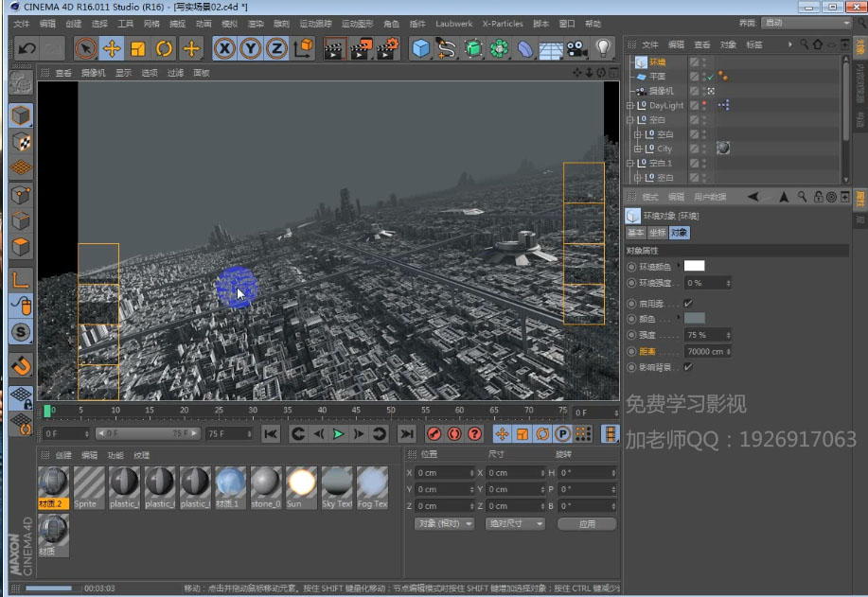The height and width of the screenshot is (597, 868).
Task: Activate the Scale tool in top toolbar
Action: pos(138,48)
